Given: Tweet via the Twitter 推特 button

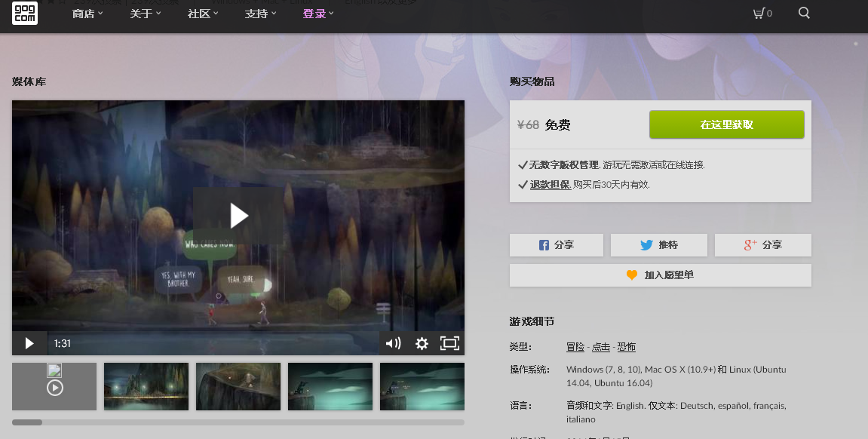Looking at the screenshot, I should click(x=659, y=244).
